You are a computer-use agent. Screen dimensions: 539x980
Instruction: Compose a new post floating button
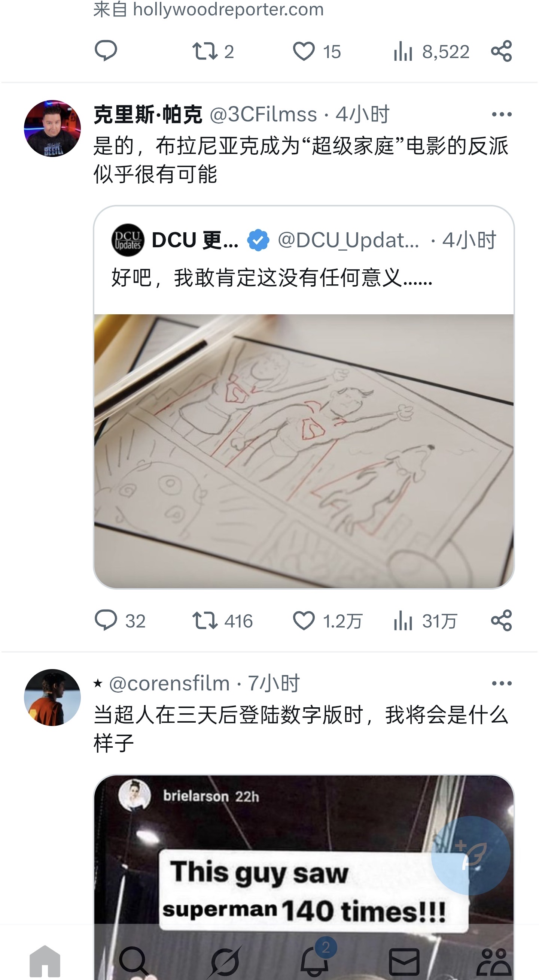pyautogui.click(x=470, y=855)
